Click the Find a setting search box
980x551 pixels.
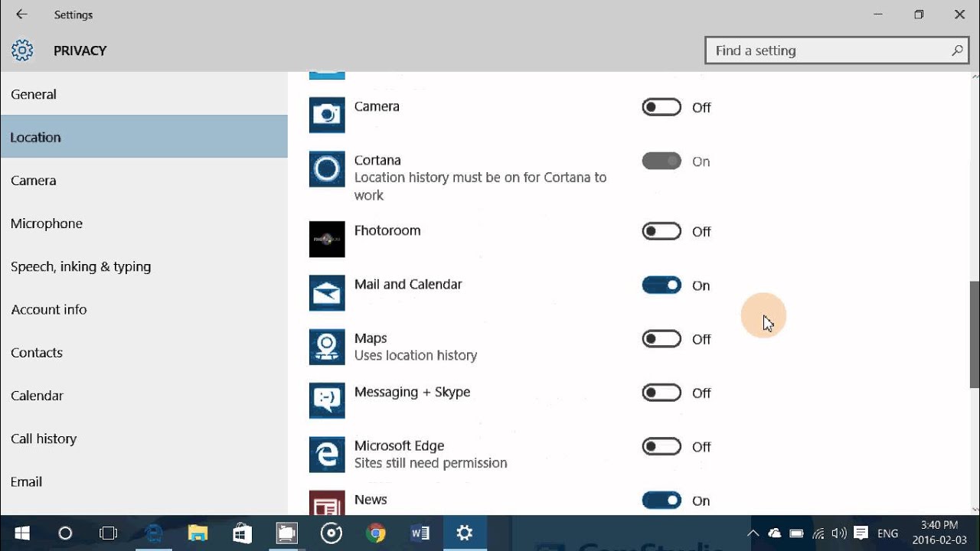click(x=835, y=50)
